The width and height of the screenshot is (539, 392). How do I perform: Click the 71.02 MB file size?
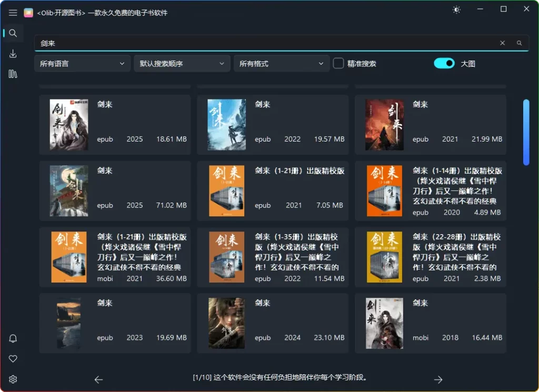click(171, 205)
